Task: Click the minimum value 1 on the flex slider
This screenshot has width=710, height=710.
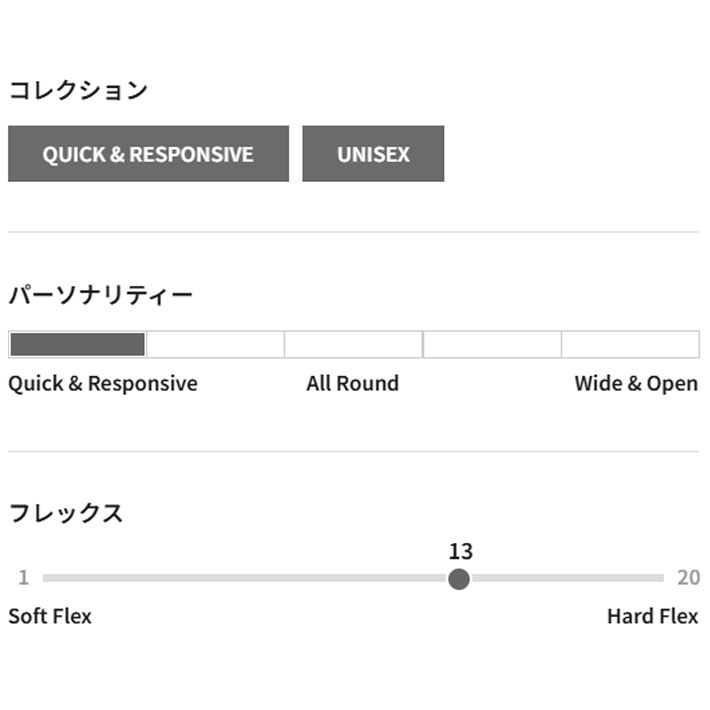Action: 23,578
